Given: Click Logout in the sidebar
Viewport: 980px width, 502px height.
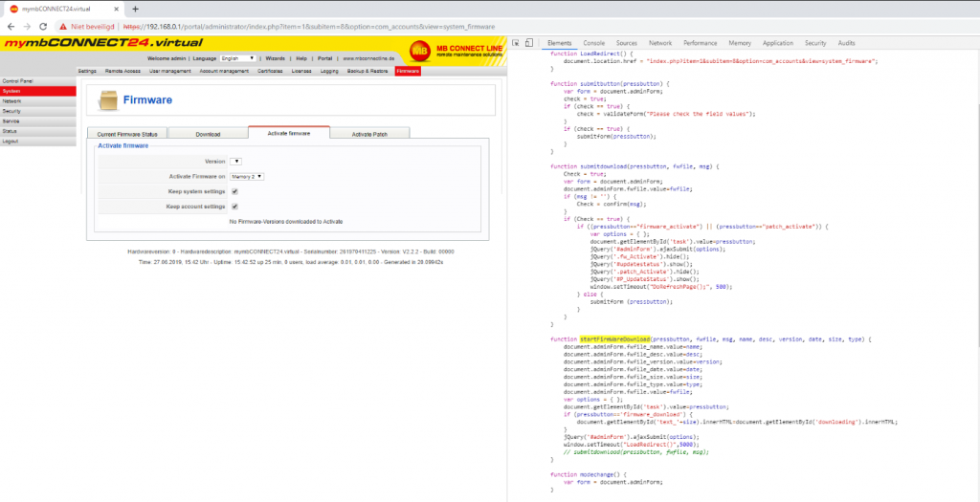Looking at the screenshot, I should click(x=38, y=142).
